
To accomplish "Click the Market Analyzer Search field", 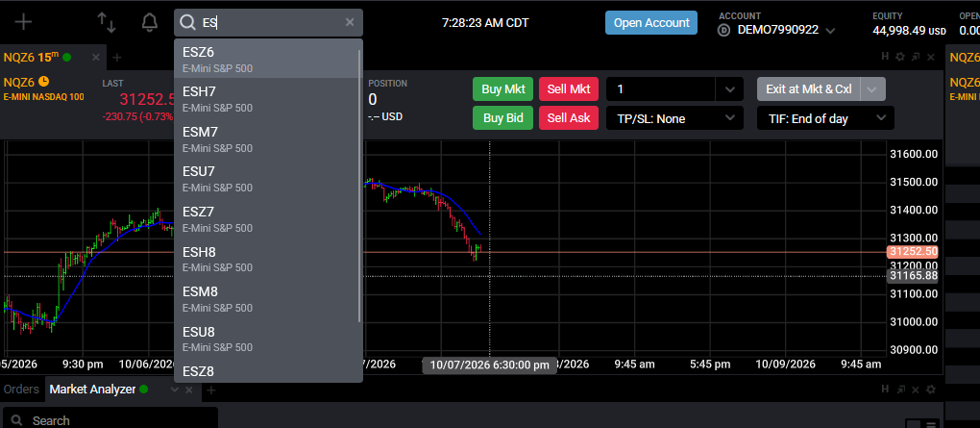I will pos(110,420).
